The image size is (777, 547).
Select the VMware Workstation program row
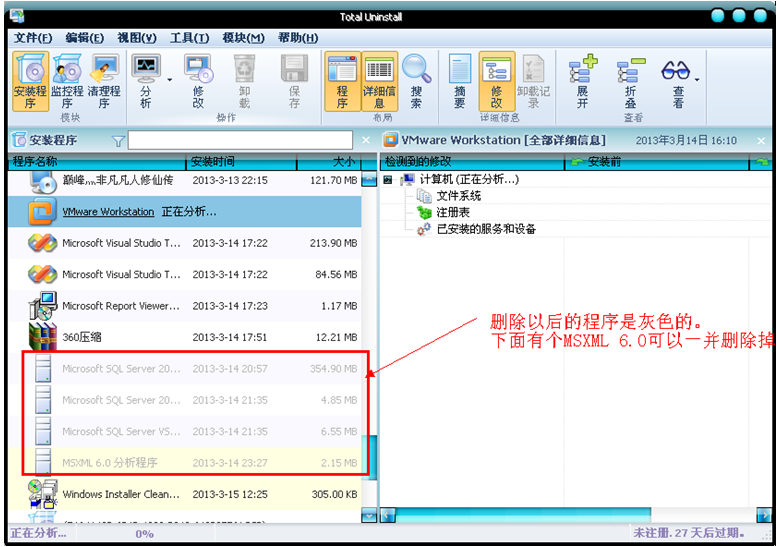[x=184, y=212]
